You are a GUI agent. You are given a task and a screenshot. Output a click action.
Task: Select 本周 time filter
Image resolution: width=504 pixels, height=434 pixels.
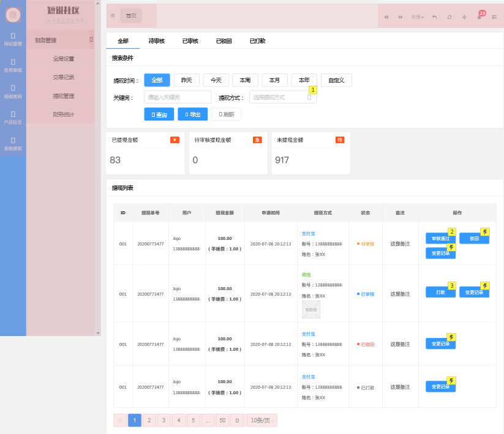click(245, 80)
